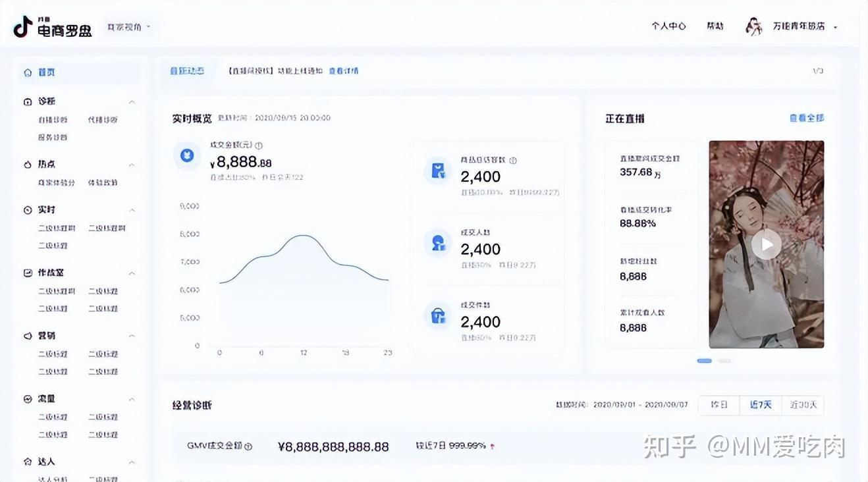Click the 成交件数 shopping bag icon

point(438,316)
